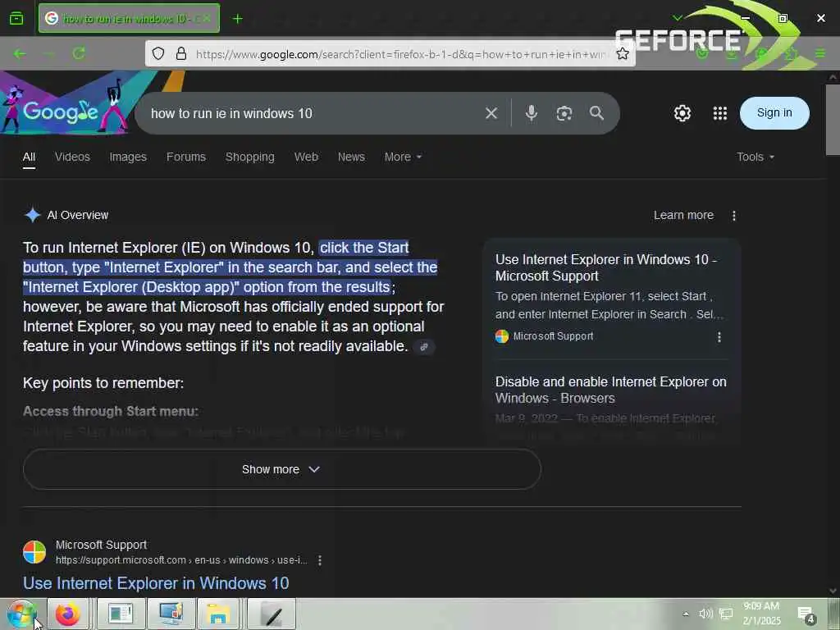Switch to the Images results tab

128,157
